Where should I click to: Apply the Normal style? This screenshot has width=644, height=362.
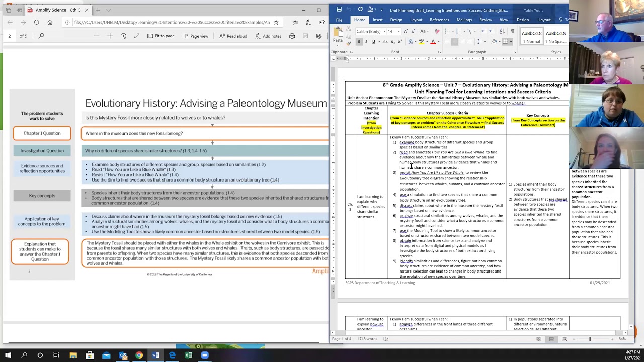(x=531, y=37)
